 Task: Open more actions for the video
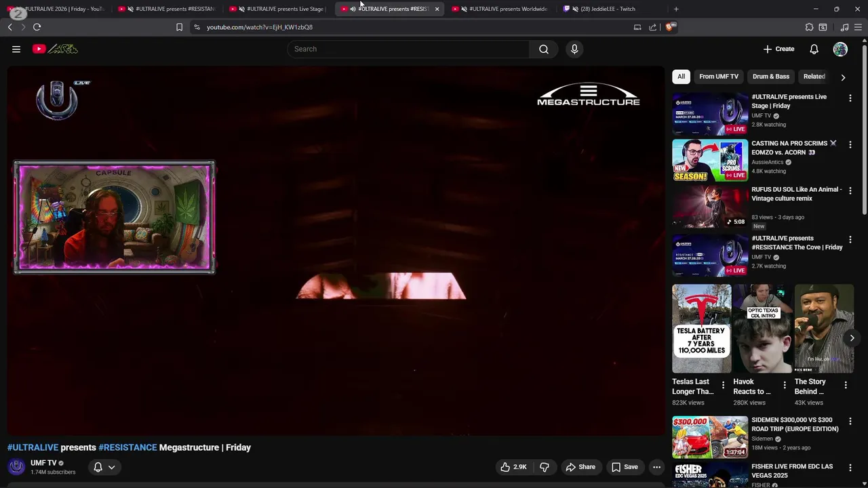click(x=656, y=467)
